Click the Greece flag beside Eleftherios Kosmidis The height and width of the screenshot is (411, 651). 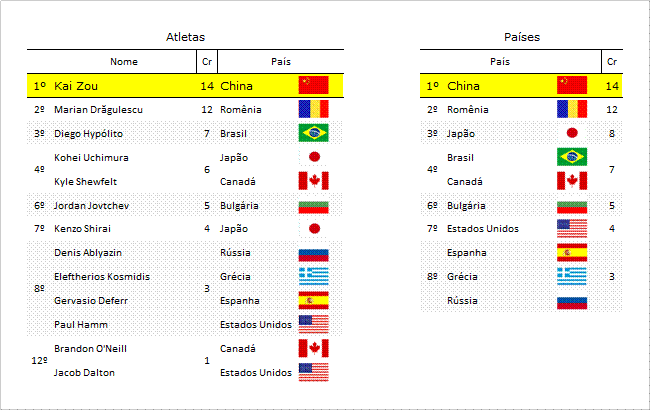click(x=313, y=276)
